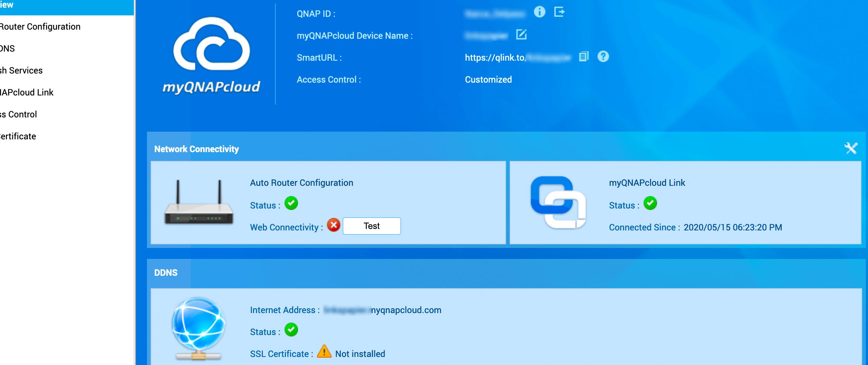The image size is (868, 365).
Task: Edit the myQNAPcloud device name
Action: (x=521, y=35)
